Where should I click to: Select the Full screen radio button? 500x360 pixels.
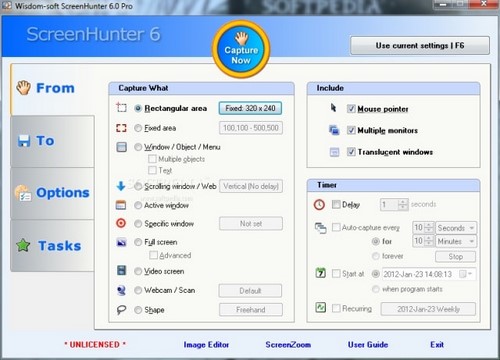138,242
